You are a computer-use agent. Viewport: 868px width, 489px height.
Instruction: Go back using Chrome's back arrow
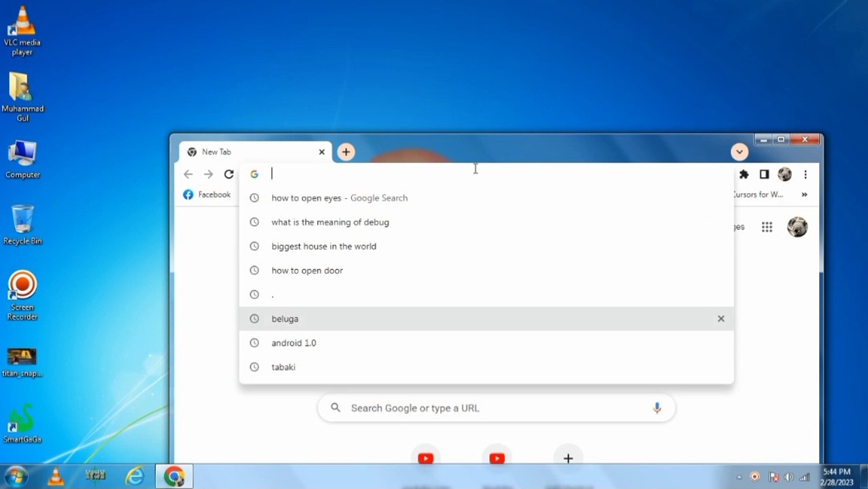click(x=188, y=175)
